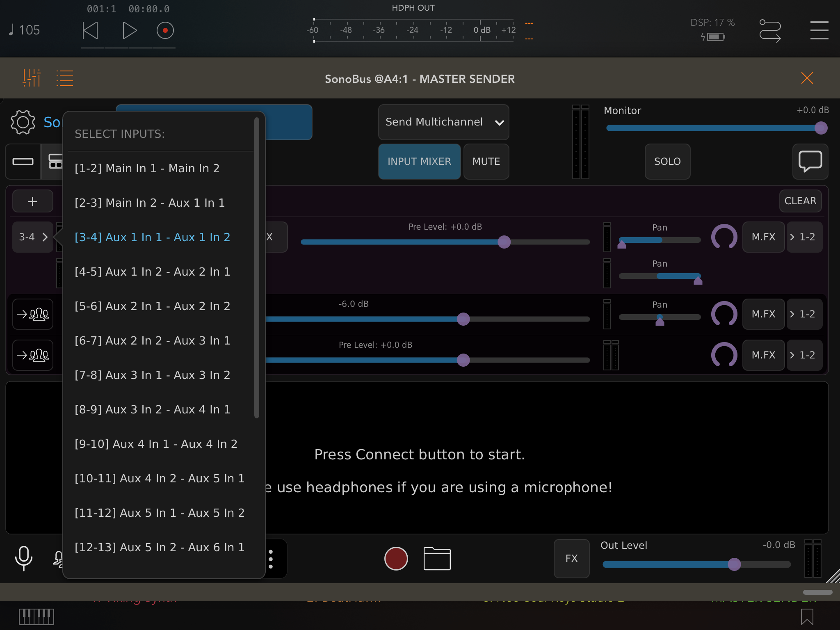Image resolution: width=840 pixels, height=630 pixels.
Task: Tap the bookmark icon at the bottom right
Action: point(807,616)
